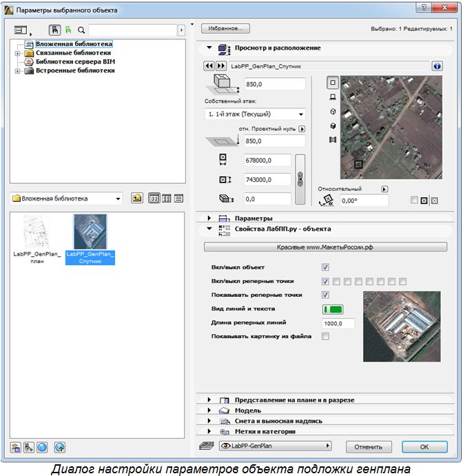The height and width of the screenshot is (476, 463).
Task: Click the upload globe arrow icon
Action: (x=60, y=447)
